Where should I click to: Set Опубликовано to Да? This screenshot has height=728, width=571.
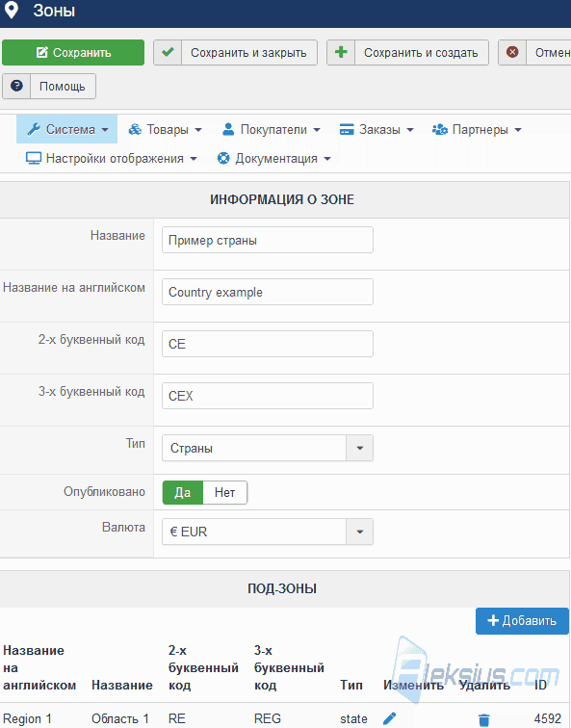click(182, 492)
